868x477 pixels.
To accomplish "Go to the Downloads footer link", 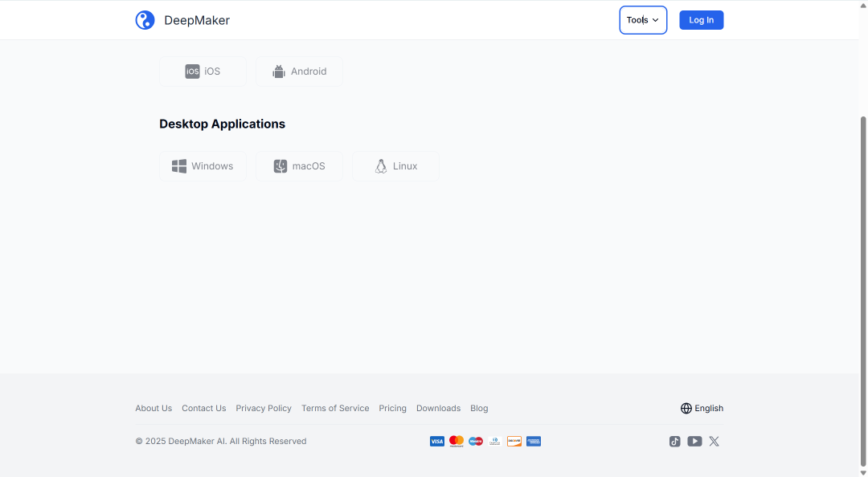I will point(439,409).
